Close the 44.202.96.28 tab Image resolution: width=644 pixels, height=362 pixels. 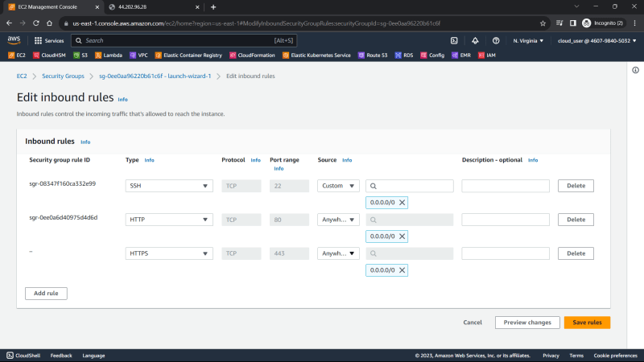[197, 7]
